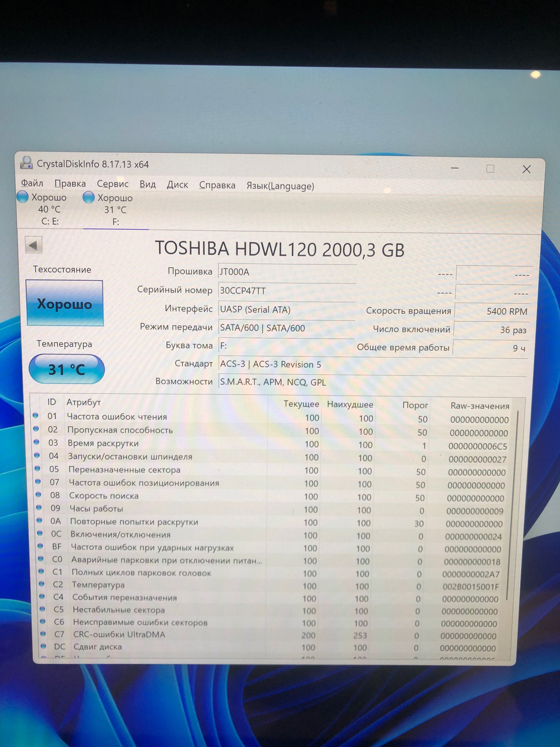Click the status dot of attribute C2
Viewport: 560px width, 747px height.
[41, 584]
